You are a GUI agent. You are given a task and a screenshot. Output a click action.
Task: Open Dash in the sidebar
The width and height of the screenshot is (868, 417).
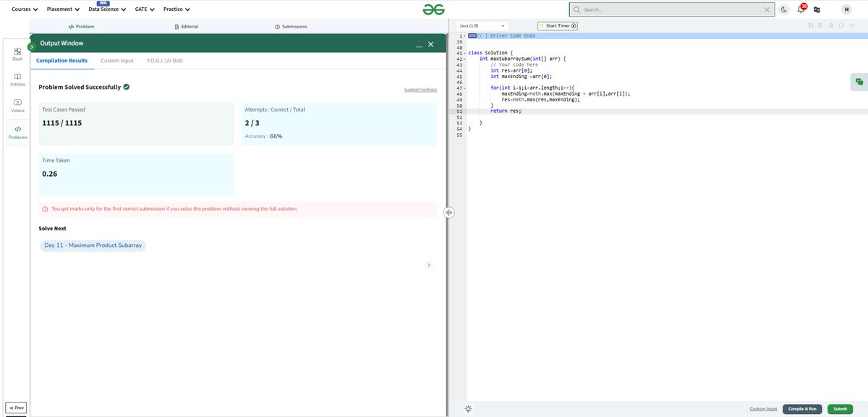click(x=17, y=54)
